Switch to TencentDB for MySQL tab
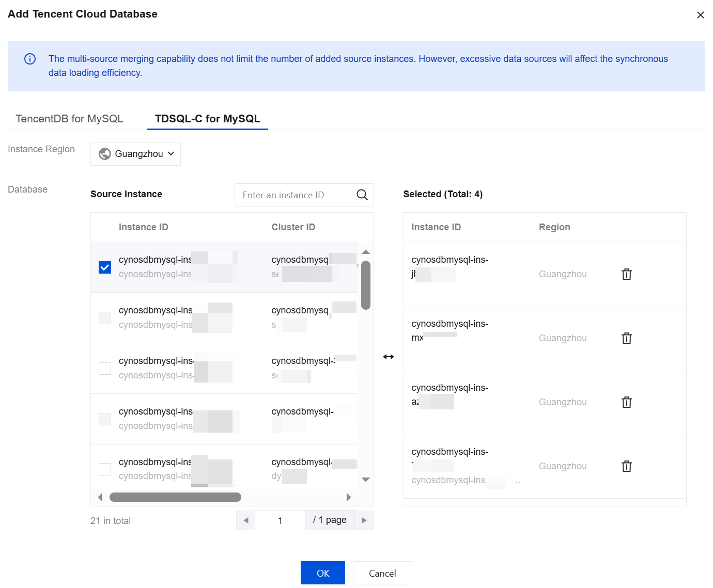The width and height of the screenshot is (713, 588). coord(69,119)
